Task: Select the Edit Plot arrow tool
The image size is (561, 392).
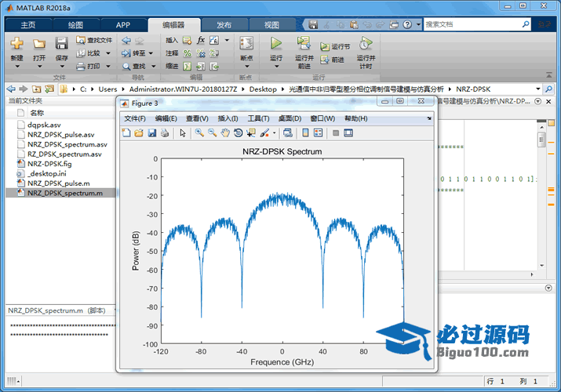Action: tap(183, 133)
